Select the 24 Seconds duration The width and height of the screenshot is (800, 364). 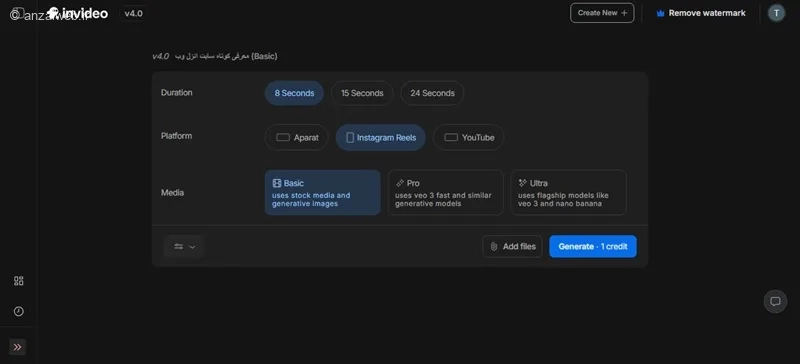432,93
